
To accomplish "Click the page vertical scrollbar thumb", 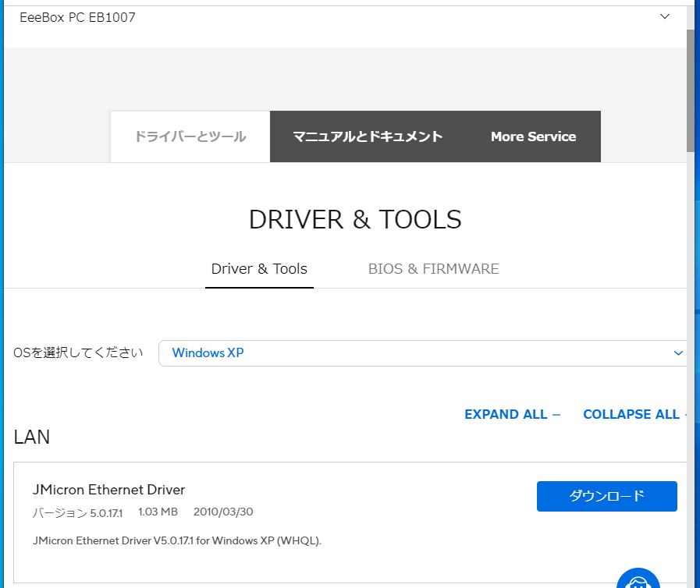I will (691, 90).
